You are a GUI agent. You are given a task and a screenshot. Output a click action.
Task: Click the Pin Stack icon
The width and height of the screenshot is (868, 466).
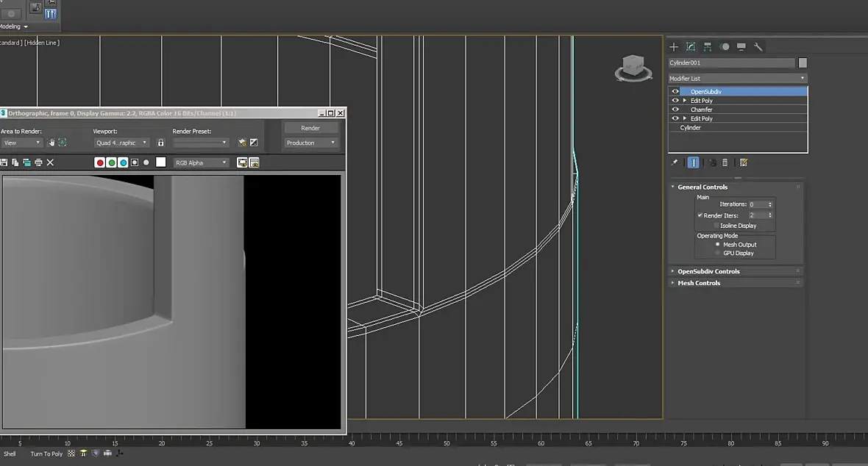675,162
